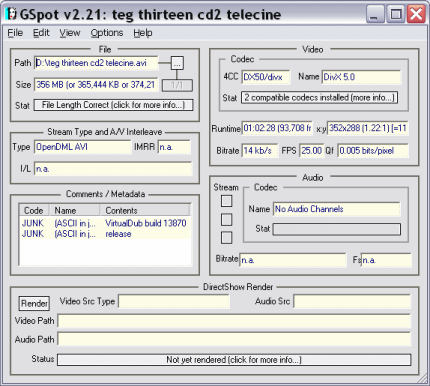Click the empty audio Stat field
The image size is (430, 386).
337,229
